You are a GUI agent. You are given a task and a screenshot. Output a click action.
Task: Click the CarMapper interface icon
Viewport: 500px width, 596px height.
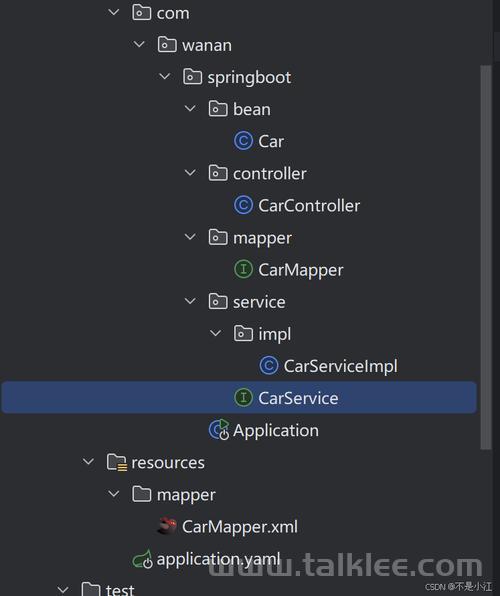[x=243, y=269]
